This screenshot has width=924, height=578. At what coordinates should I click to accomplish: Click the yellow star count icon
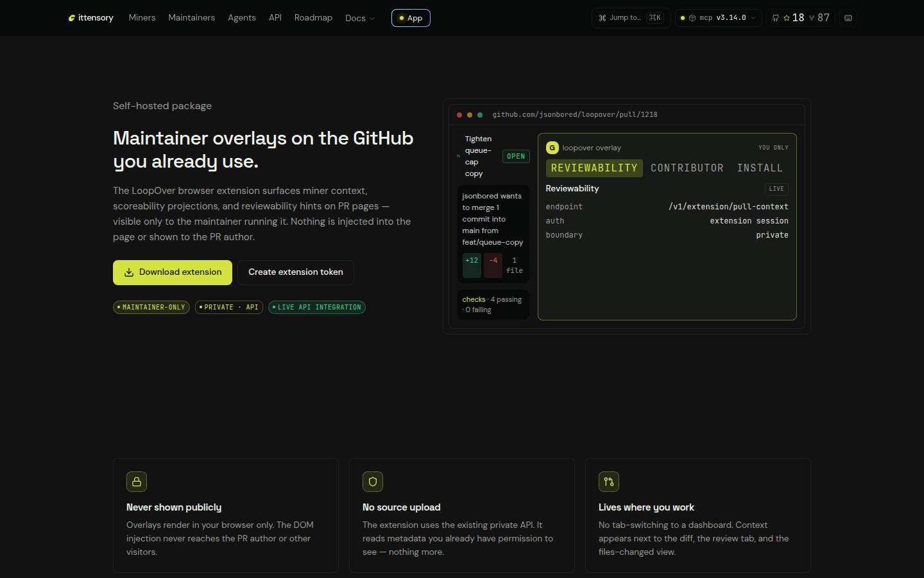pos(787,18)
